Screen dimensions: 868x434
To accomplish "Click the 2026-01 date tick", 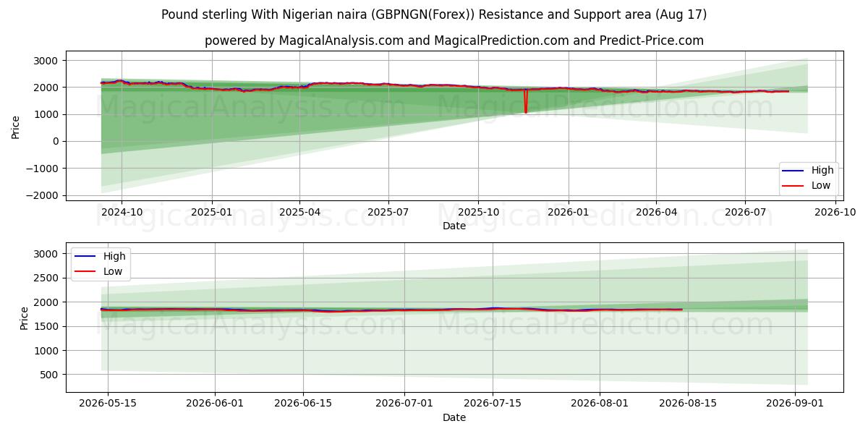I will click(568, 212).
